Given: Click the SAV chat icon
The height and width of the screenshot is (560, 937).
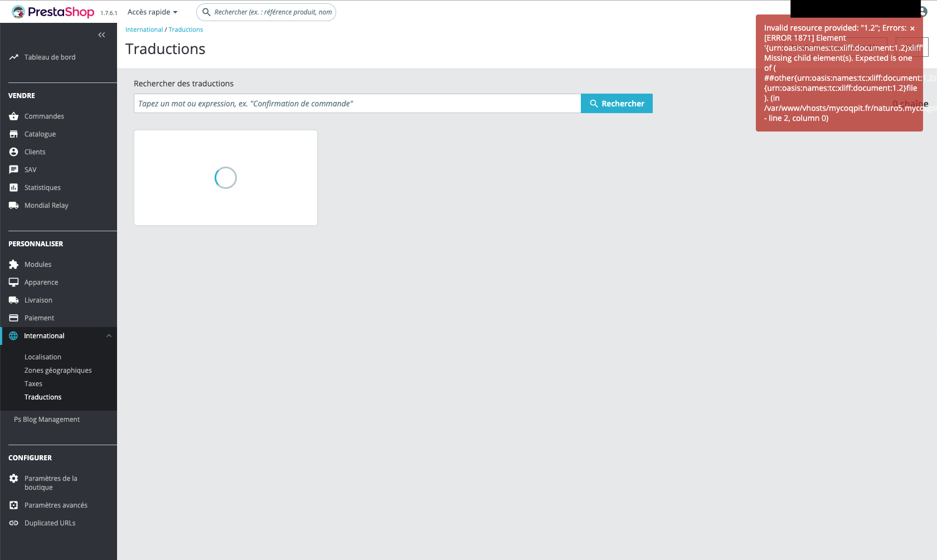Looking at the screenshot, I should click(14, 169).
